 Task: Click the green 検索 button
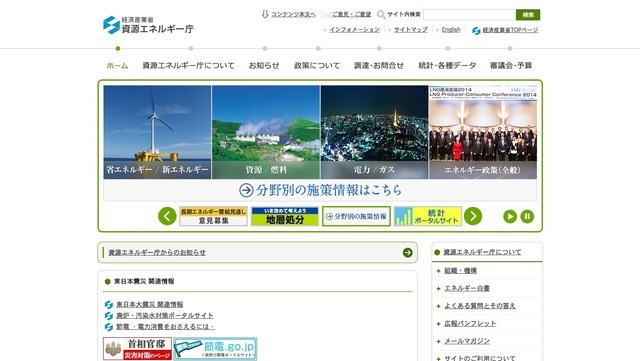[x=528, y=15]
